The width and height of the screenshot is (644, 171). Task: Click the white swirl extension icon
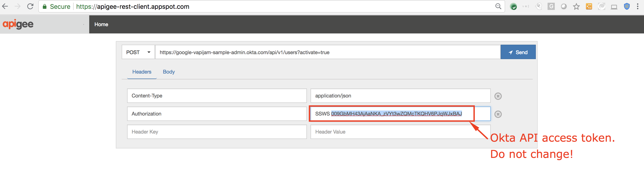point(601,7)
